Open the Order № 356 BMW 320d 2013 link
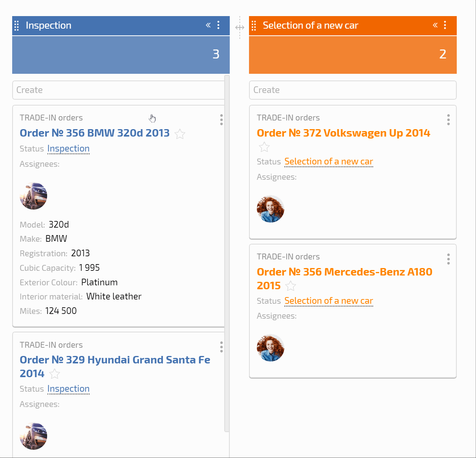The height and width of the screenshot is (458, 476). (95, 133)
